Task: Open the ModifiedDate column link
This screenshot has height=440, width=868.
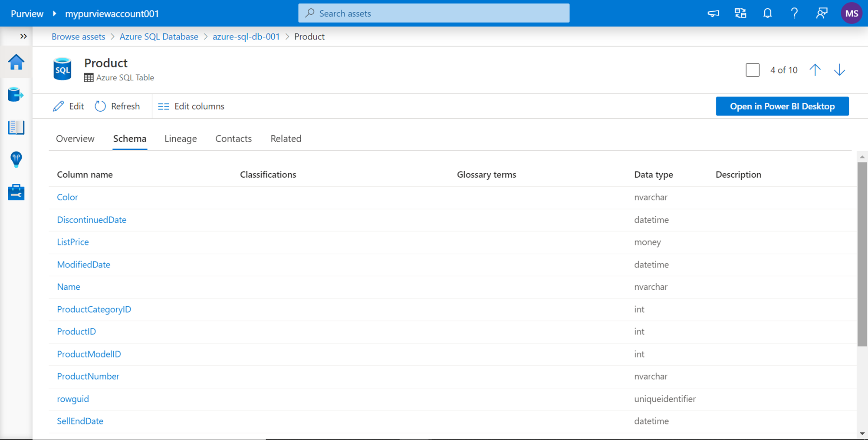Action: pos(84,265)
